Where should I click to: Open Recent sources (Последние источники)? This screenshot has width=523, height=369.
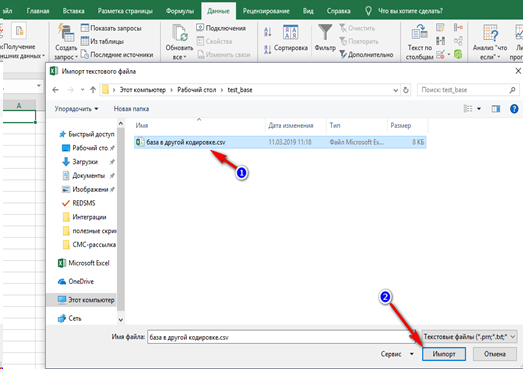coord(117,54)
